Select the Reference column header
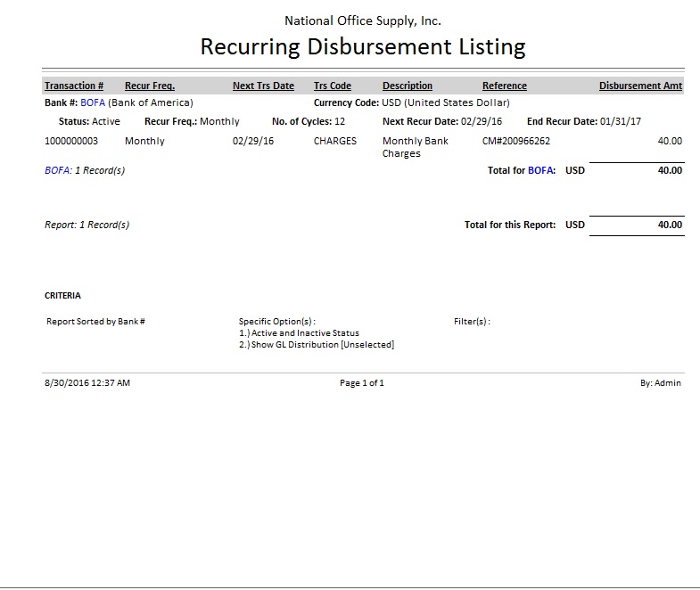This screenshot has width=700, height=590. click(505, 86)
